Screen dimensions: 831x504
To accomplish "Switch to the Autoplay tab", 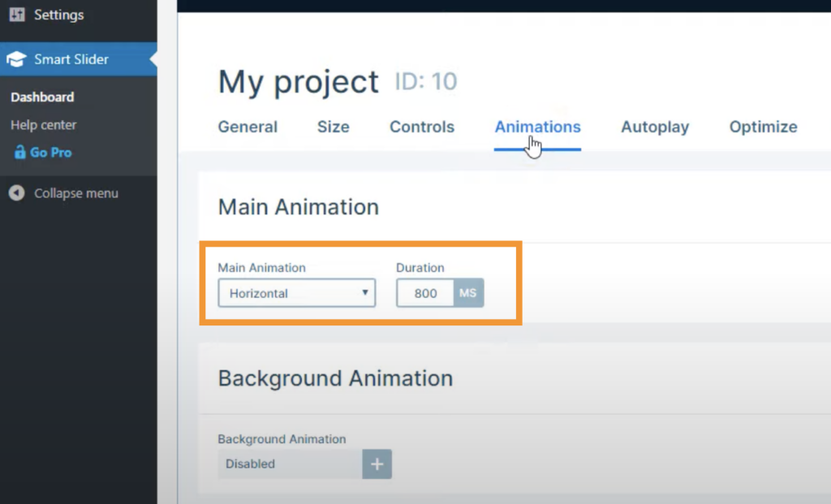I will pos(655,127).
